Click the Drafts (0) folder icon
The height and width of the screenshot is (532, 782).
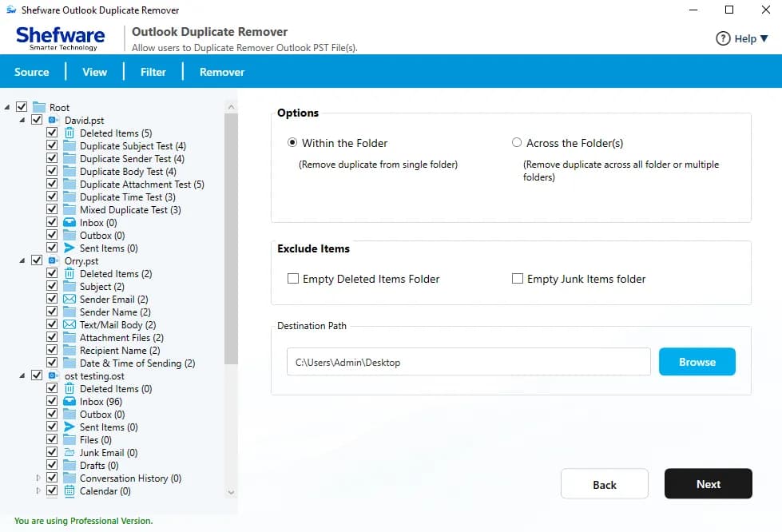click(69, 465)
